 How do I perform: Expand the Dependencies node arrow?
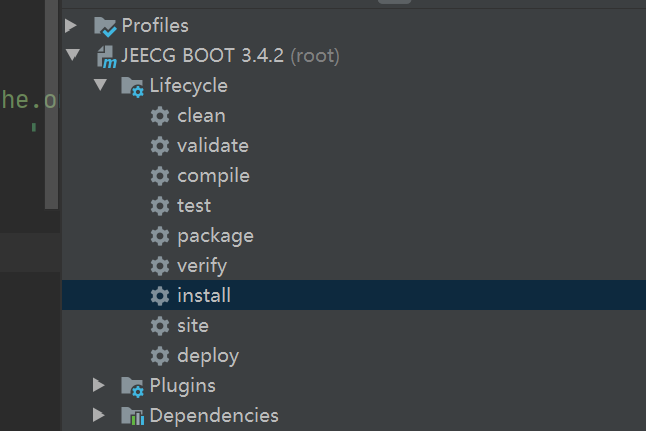pos(99,415)
